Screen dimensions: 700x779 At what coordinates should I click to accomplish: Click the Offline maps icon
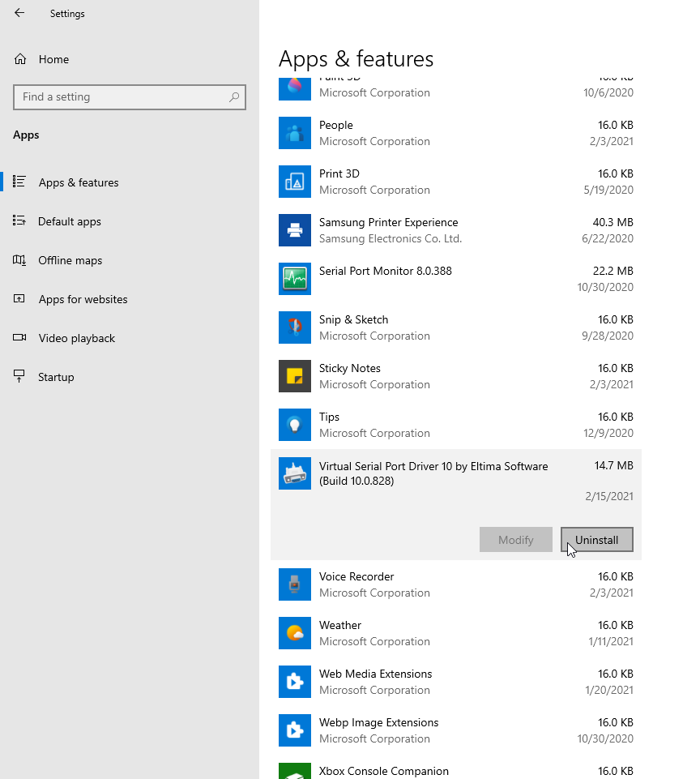click(x=19, y=260)
